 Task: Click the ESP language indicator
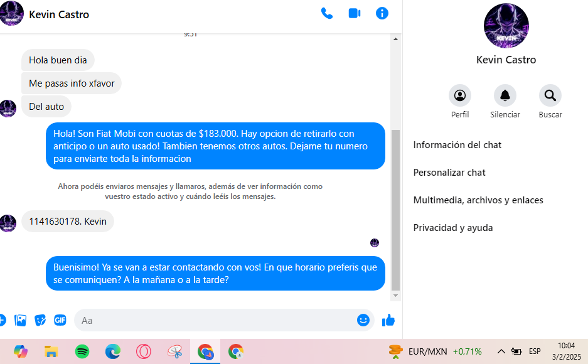click(535, 351)
